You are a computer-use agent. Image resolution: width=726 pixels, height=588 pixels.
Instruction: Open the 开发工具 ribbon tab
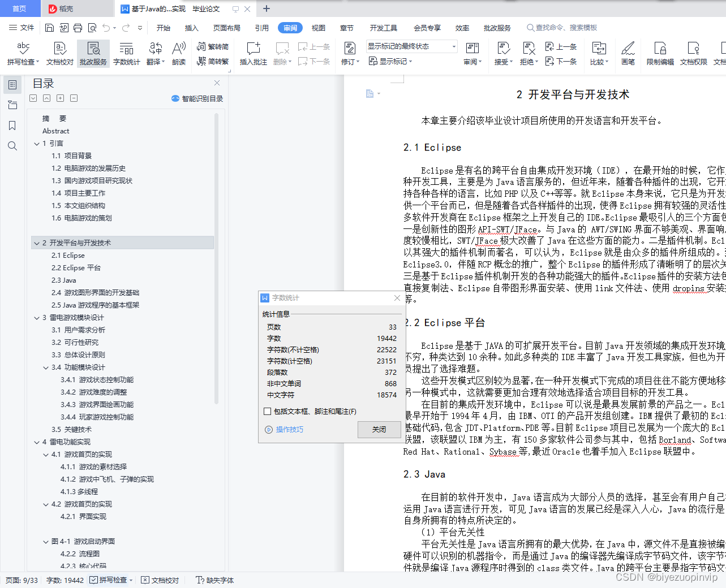tap(384, 28)
